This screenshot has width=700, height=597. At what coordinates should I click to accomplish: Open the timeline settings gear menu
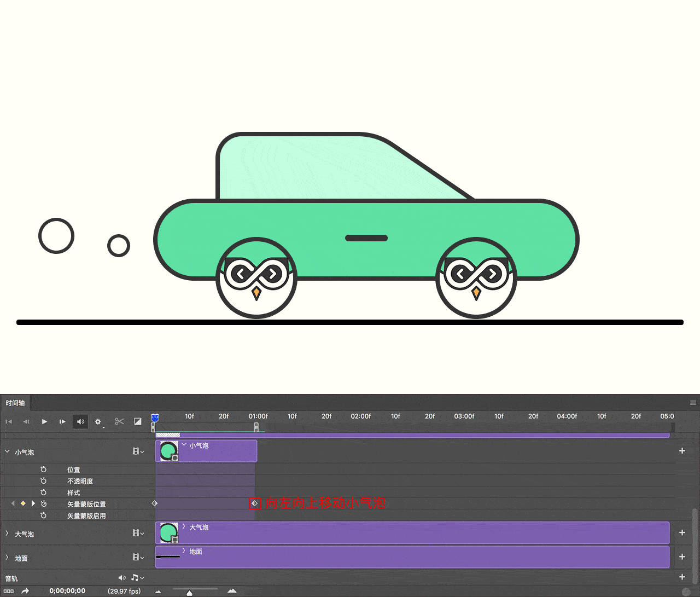[x=98, y=422]
